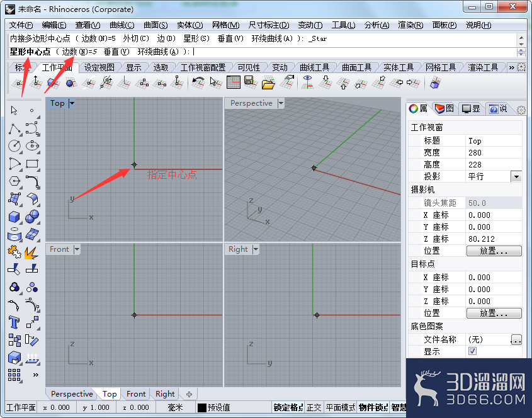This screenshot has height=418, width=532.
Task: Click the 垂直(V) option in active command line
Action: click(x=116, y=52)
